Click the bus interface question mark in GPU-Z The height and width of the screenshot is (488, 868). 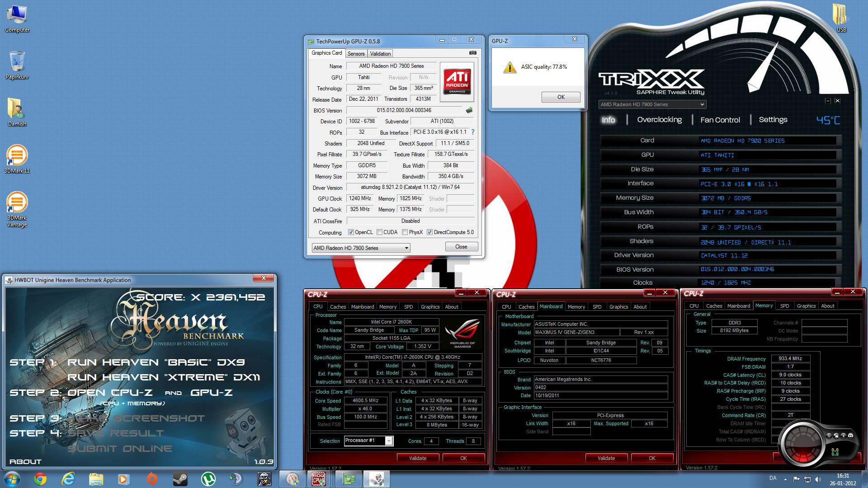coord(473,132)
